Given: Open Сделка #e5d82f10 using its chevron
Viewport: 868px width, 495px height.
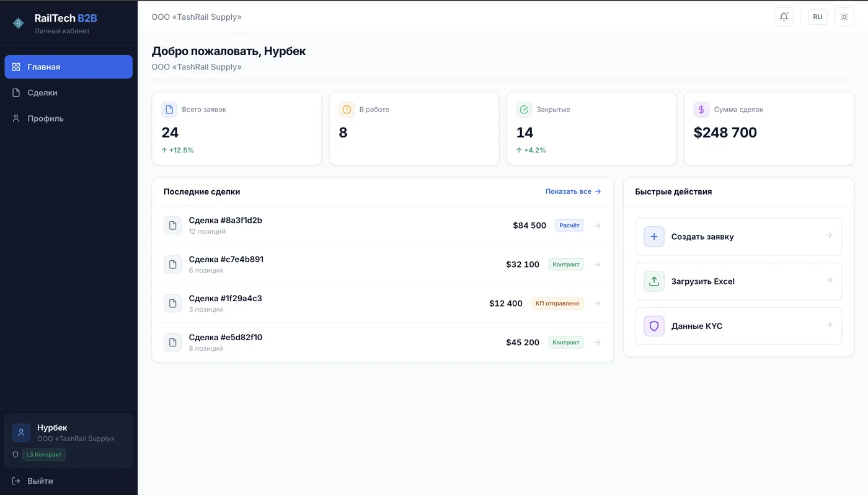Looking at the screenshot, I should 597,342.
